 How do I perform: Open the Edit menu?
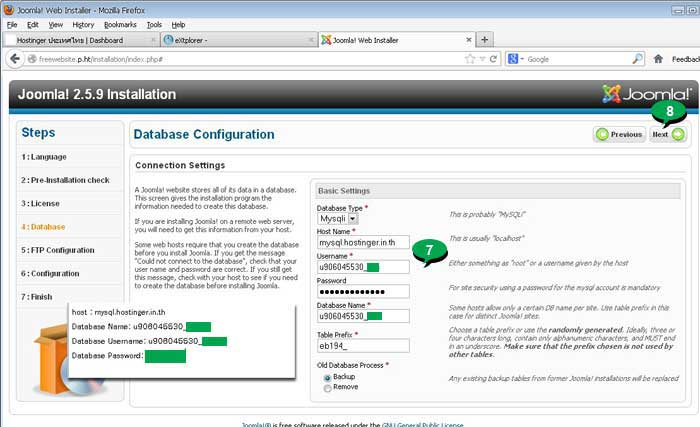point(33,25)
